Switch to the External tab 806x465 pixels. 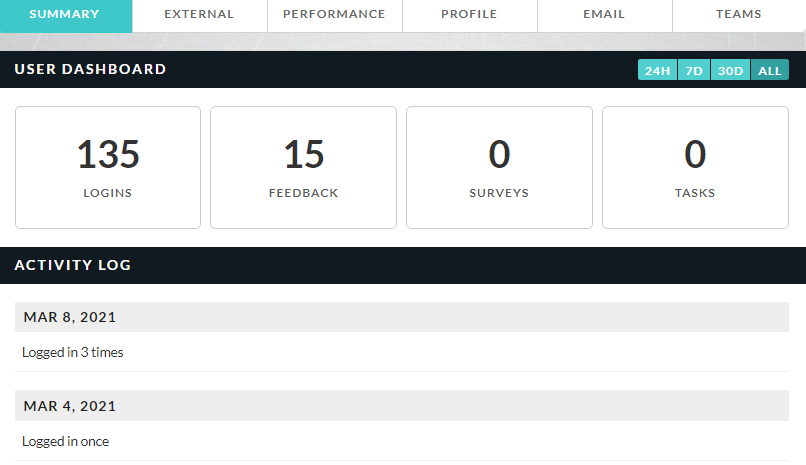click(199, 16)
